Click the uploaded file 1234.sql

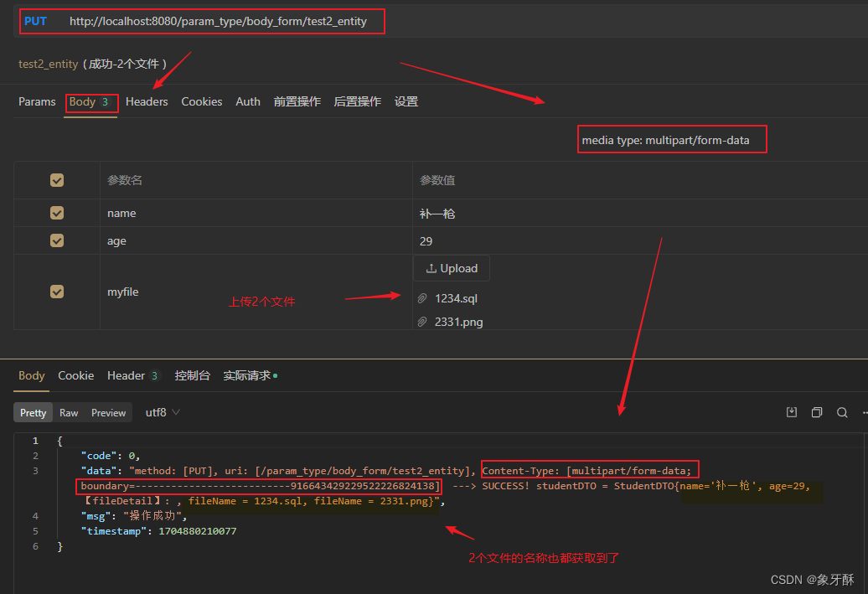click(456, 298)
